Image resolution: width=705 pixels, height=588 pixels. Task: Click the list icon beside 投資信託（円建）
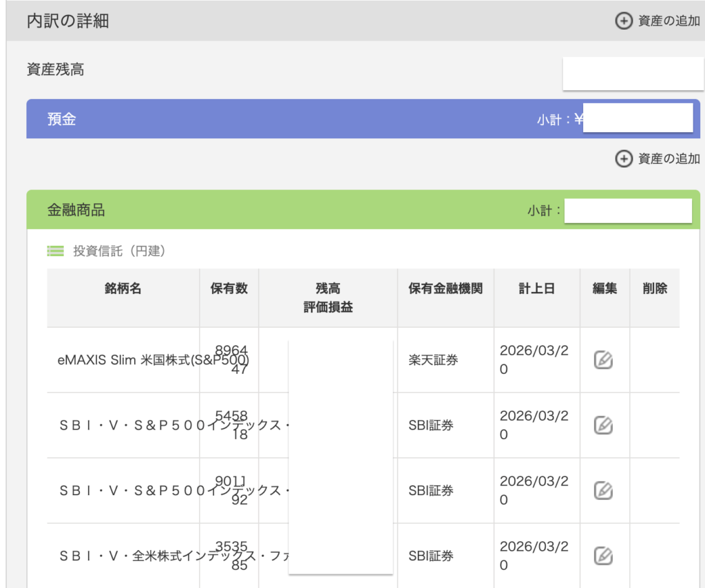point(56,251)
